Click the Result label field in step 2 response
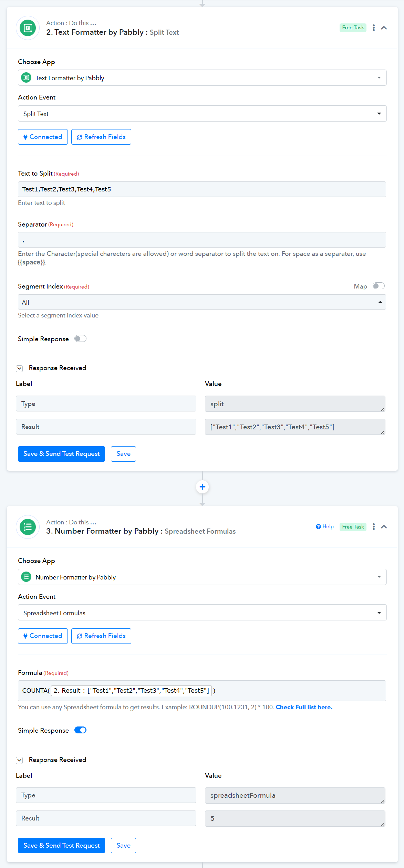Image resolution: width=404 pixels, height=868 pixels. point(106,427)
